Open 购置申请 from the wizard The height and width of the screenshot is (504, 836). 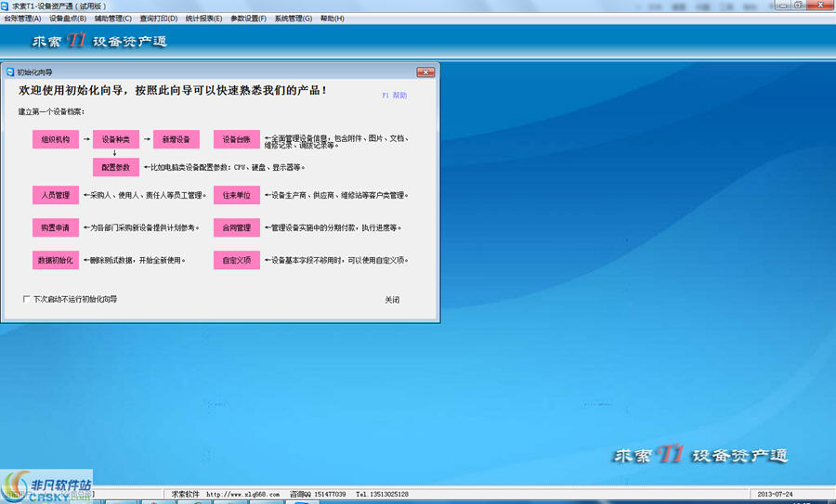coord(56,227)
